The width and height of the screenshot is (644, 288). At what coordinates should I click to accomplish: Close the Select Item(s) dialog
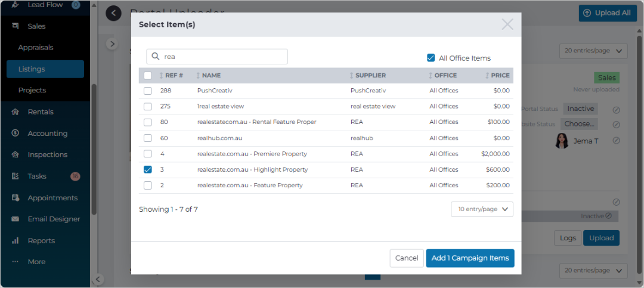(x=507, y=24)
